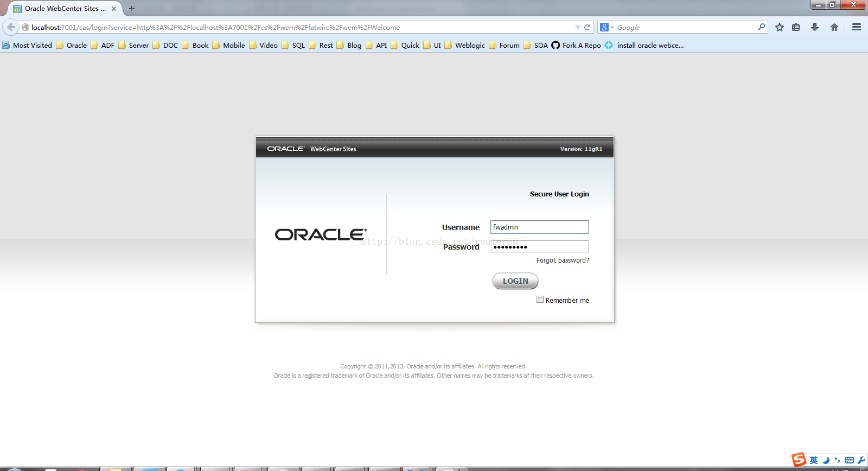
Task: Open the Forum bookmark folder
Action: [504, 45]
